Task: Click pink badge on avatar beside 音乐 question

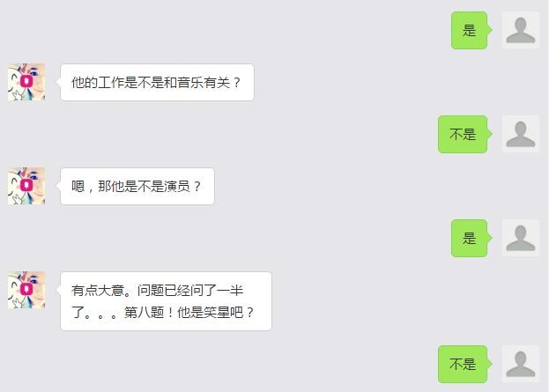Action: click(26, 81)
